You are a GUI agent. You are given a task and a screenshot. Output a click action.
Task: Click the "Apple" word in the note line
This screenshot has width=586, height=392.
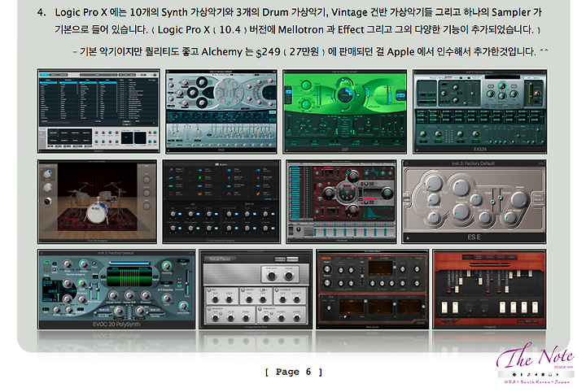(400, 51)
